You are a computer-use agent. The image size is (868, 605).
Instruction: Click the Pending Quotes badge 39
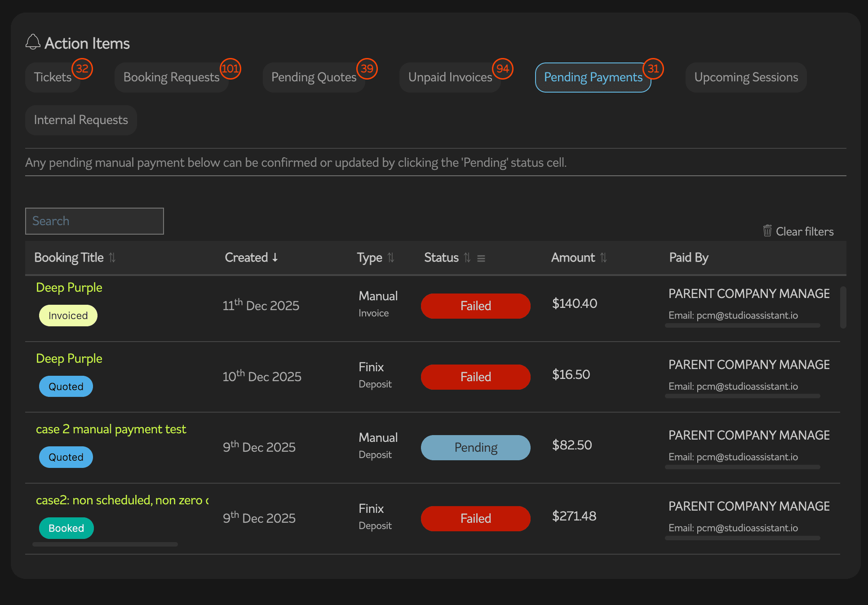point(367,69)
